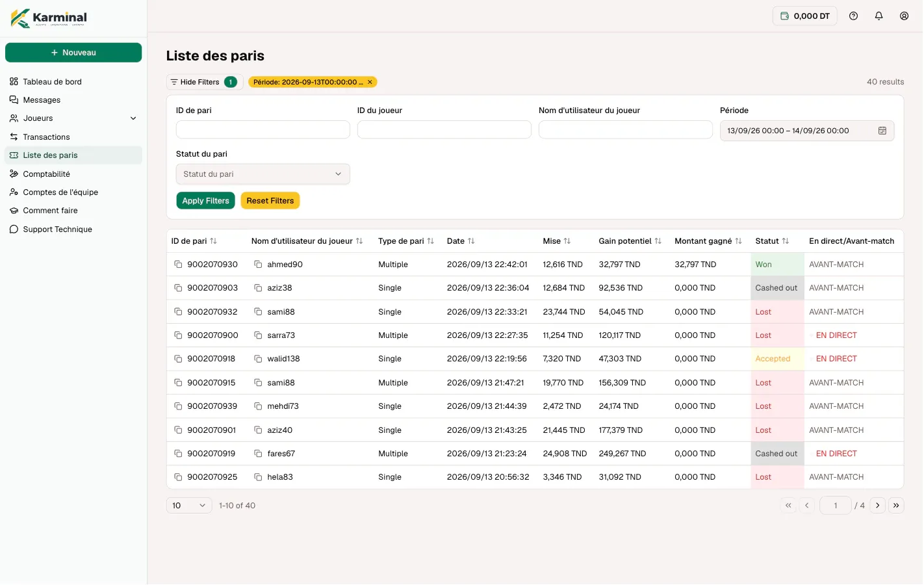Viewport: 924px width, 585px height.
Task: Copy bet ID 9002070915
Action: pyautogui.click(x=178, y=383)
